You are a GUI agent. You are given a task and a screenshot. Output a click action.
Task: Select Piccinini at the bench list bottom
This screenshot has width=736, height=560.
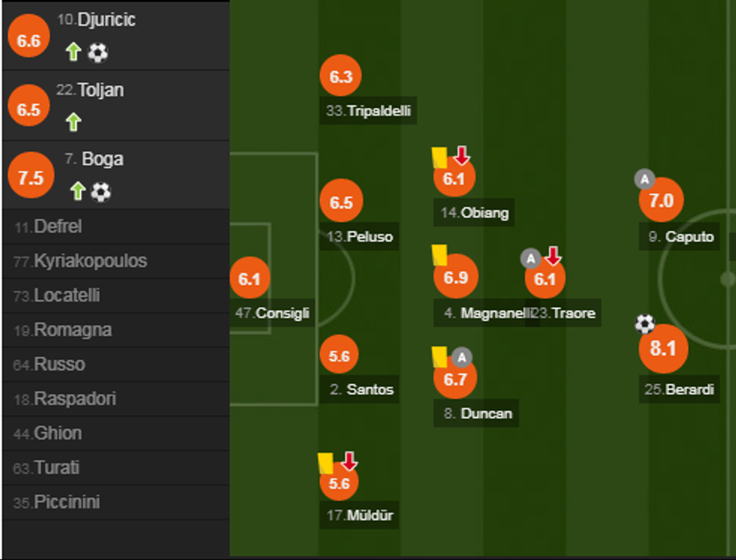coord(66,502)
